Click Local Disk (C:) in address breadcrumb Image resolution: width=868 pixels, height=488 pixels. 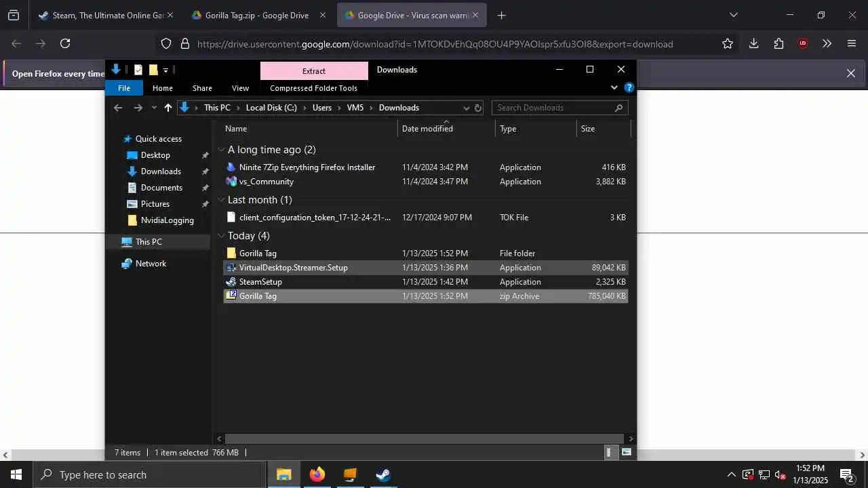[x=271, y=108]
